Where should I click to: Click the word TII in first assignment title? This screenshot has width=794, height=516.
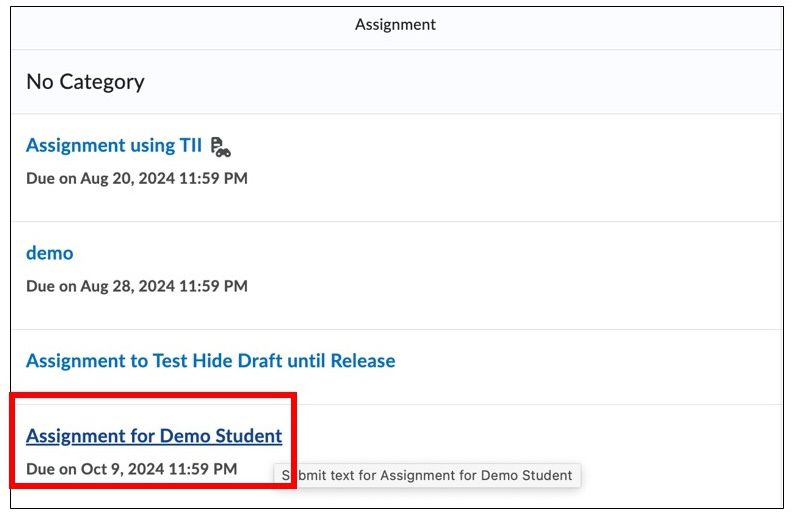click(190, 146)
